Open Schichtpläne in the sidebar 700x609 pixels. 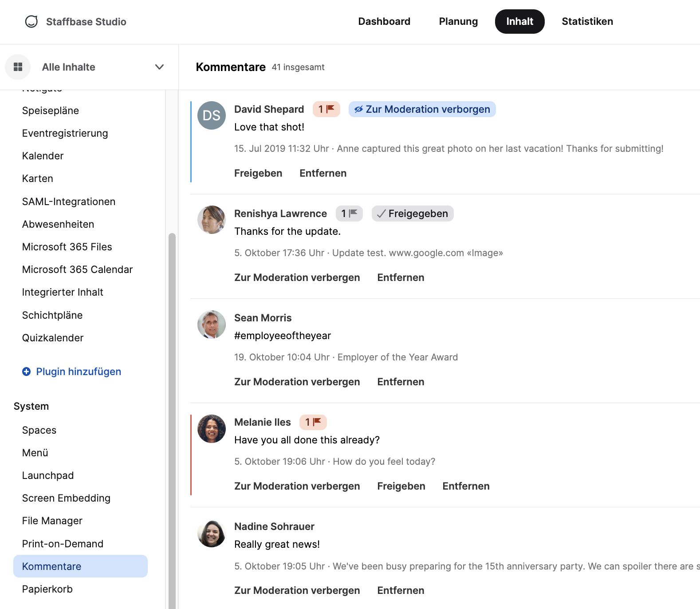tap(52, 315)
